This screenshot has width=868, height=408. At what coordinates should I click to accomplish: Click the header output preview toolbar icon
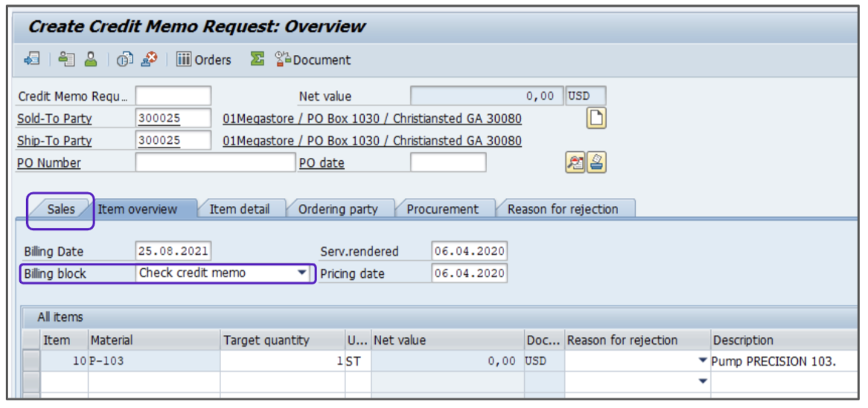coord(67,60)
